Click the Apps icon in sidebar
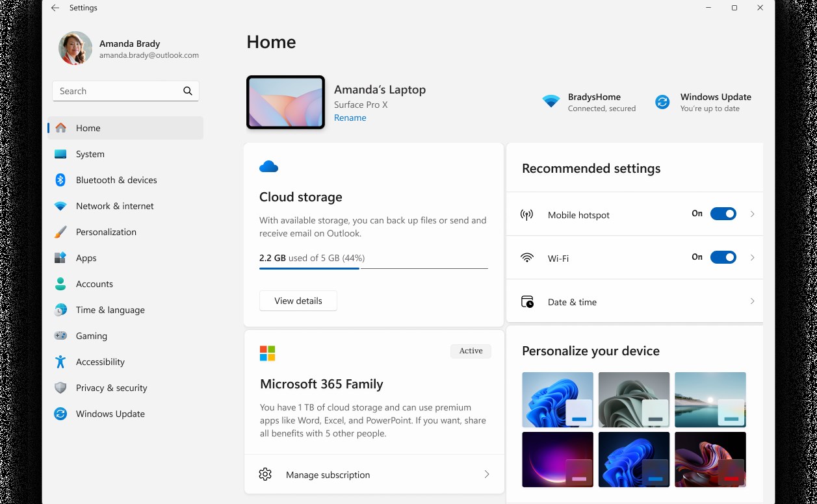817x504 pixels. [x=60, y=258]
